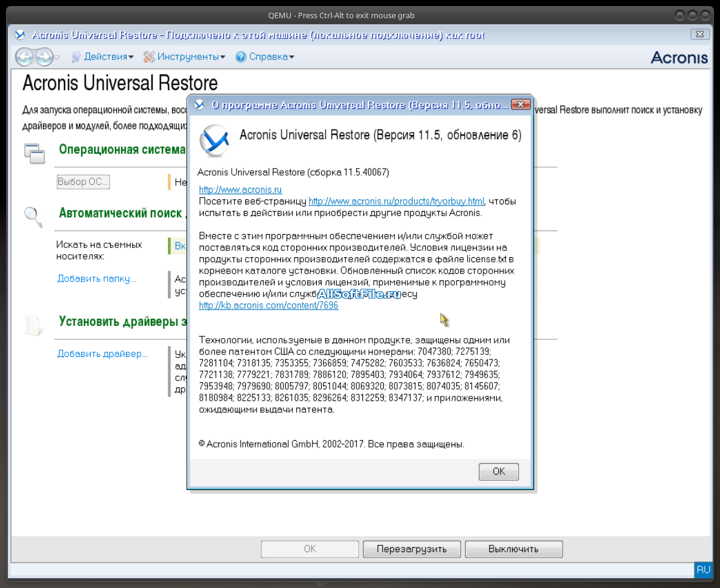Click the Действия running-figure icon
The image size is (720, 588).
click(76, 57)
